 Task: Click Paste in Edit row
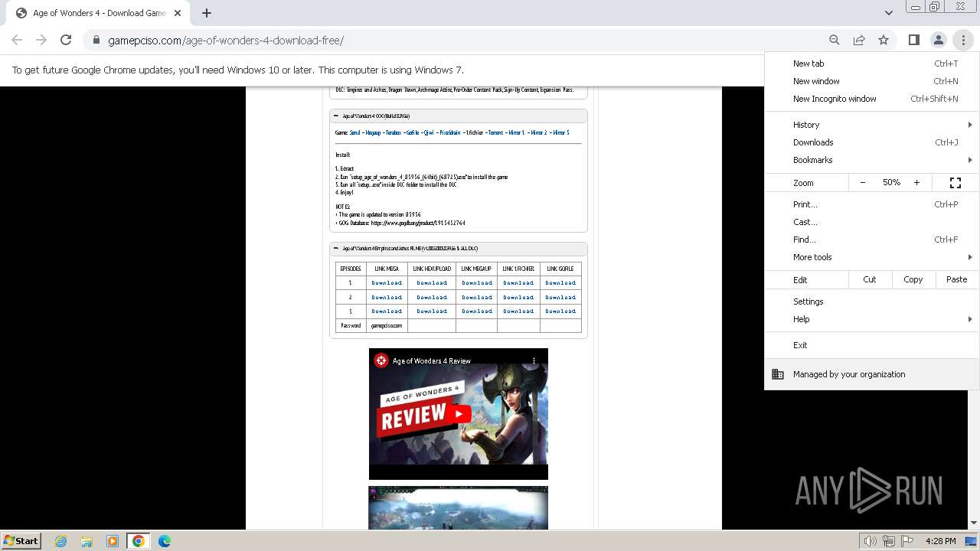click(957, 279)
